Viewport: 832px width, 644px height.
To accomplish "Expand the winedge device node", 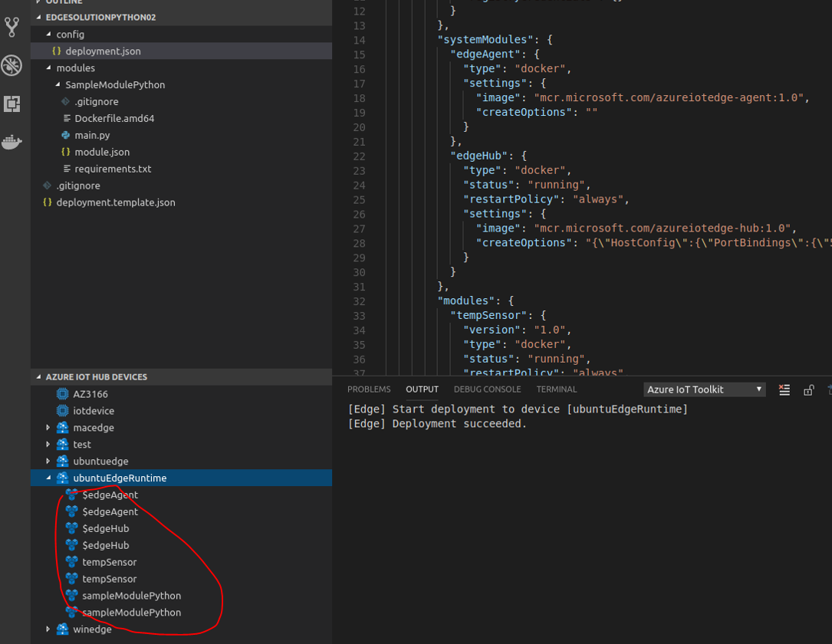I will 48,629.
